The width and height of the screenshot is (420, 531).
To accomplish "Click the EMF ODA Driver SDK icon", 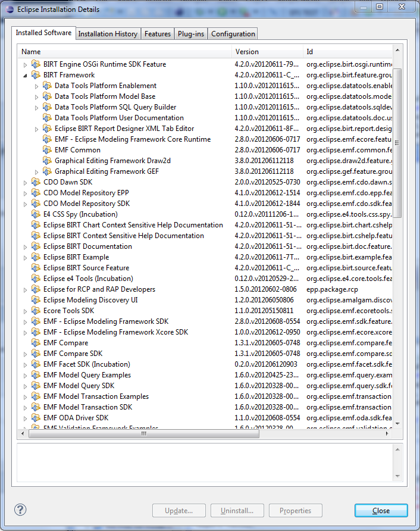I will coord(36,418).
